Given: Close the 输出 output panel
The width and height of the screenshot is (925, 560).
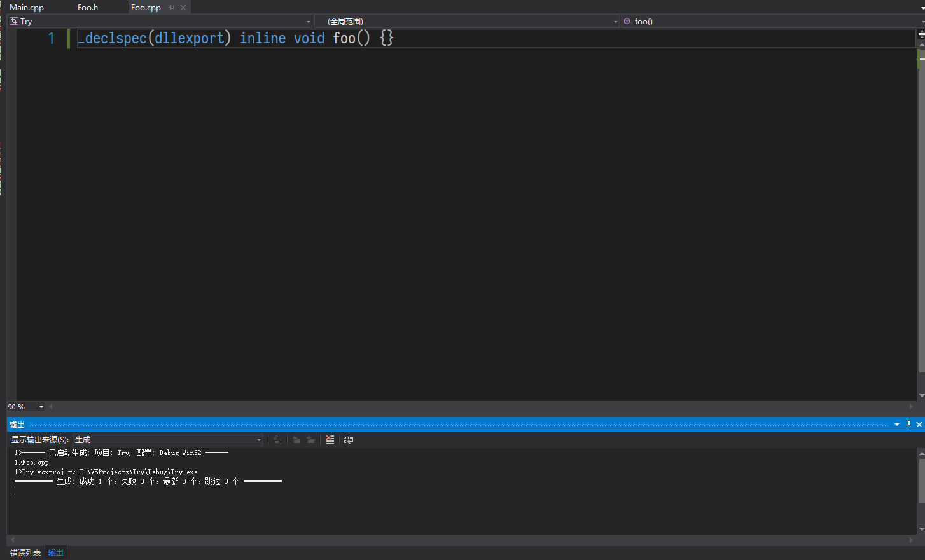Looking at the screenshot, I should (x=919, y=425).
